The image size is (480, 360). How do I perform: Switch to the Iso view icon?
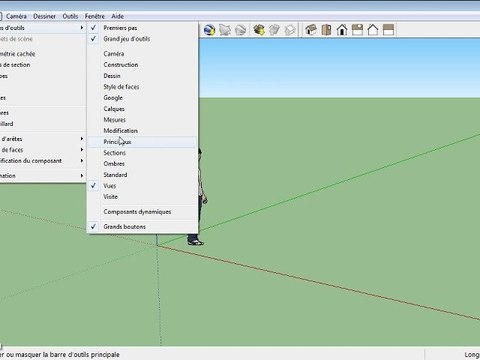pyautogui.click(x=311, y=30)
